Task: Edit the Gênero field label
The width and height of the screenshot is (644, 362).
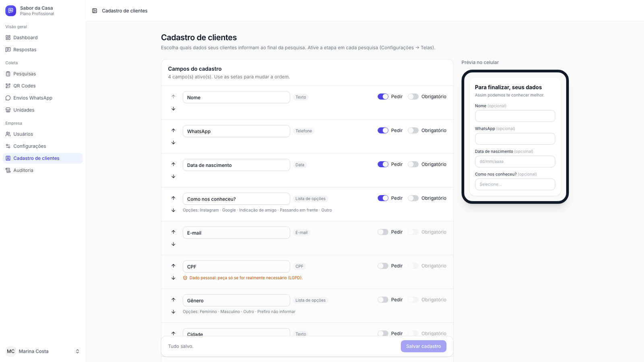Action: pyautogui.click(x=236, y=300)
